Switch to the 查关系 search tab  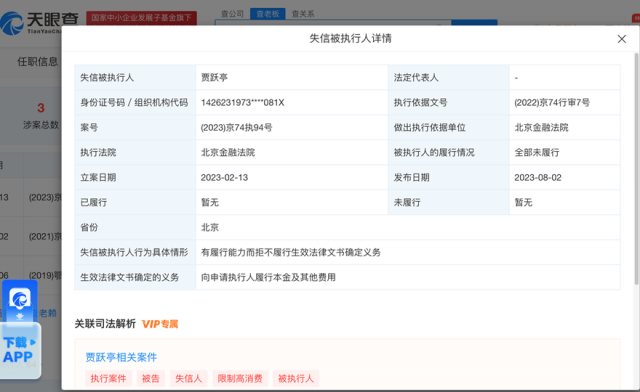303,14
